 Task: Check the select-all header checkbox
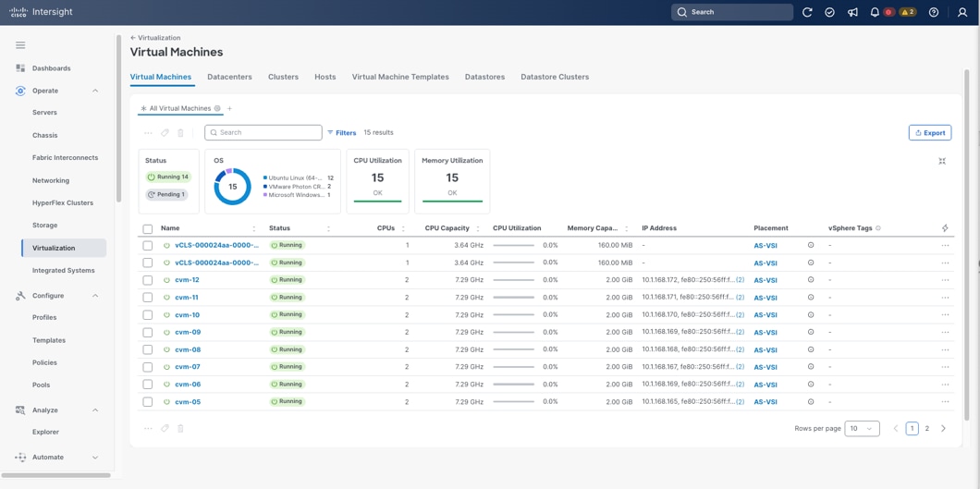coord(148,228)
